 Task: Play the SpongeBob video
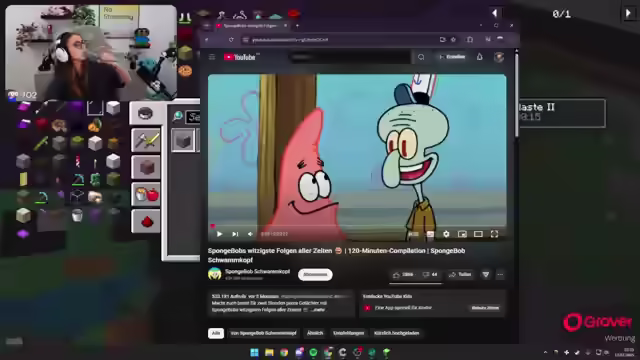tap(219, 234)
